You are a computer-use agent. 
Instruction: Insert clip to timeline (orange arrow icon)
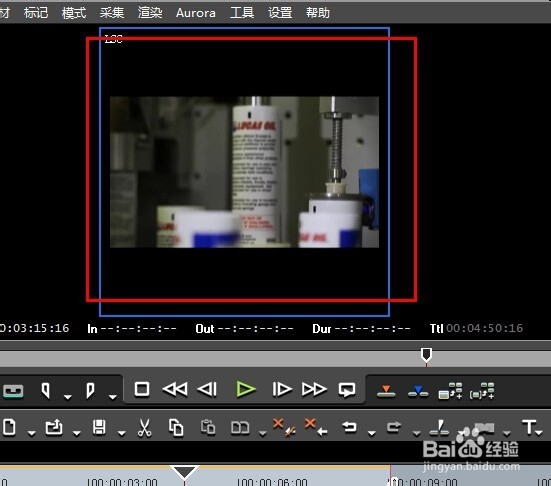tap(386, 391)
